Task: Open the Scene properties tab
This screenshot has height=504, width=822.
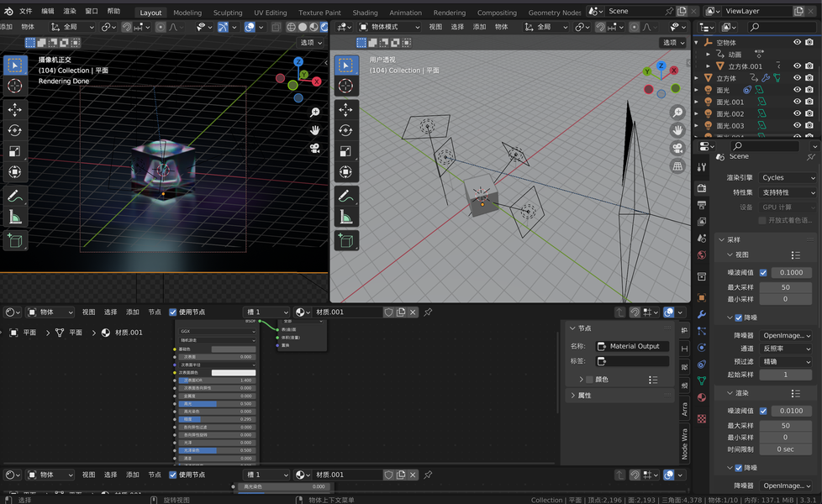Action: (x=702, y=239)
